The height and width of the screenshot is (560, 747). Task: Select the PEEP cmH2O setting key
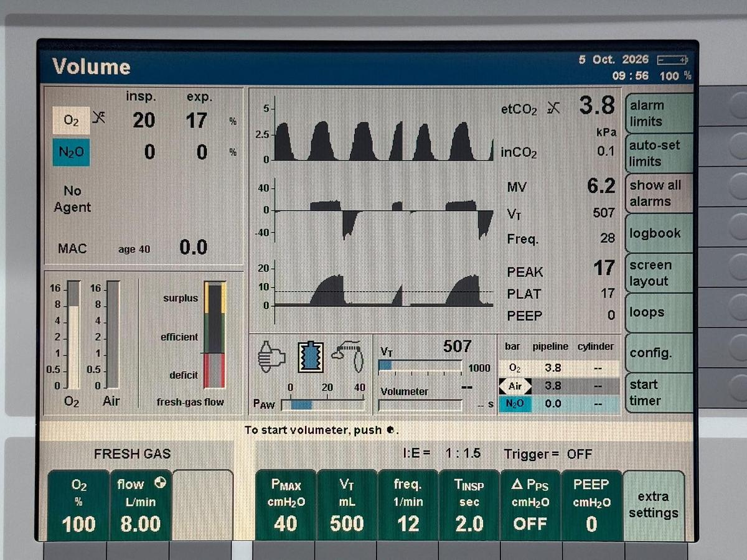coord(591,505)
